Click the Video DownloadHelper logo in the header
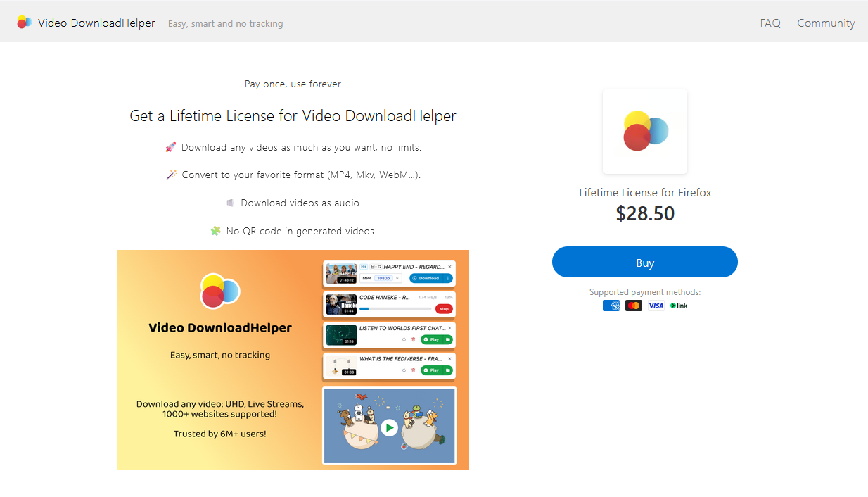The width and height of the screenshot is (868, 497). 24,22
